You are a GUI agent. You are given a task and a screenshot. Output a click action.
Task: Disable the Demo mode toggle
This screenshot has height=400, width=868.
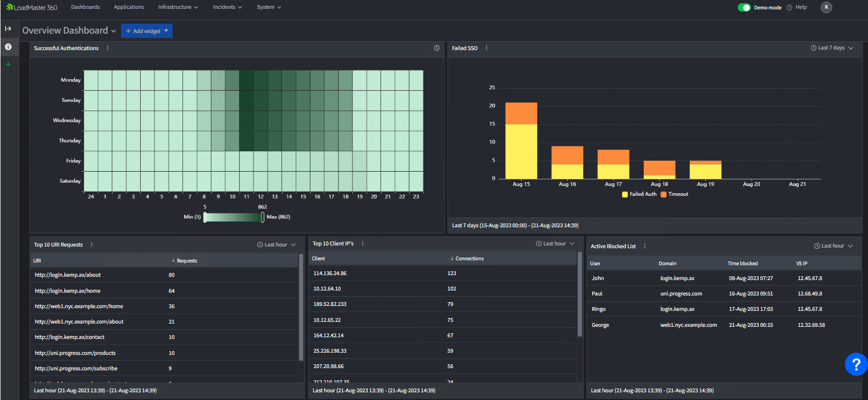click(x=744, y=8)
